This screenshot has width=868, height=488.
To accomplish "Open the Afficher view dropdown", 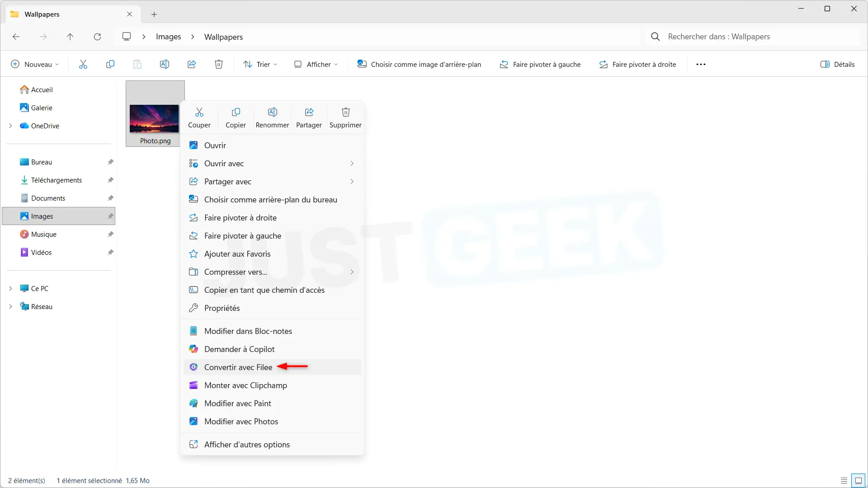I will [x=316, y=64].
